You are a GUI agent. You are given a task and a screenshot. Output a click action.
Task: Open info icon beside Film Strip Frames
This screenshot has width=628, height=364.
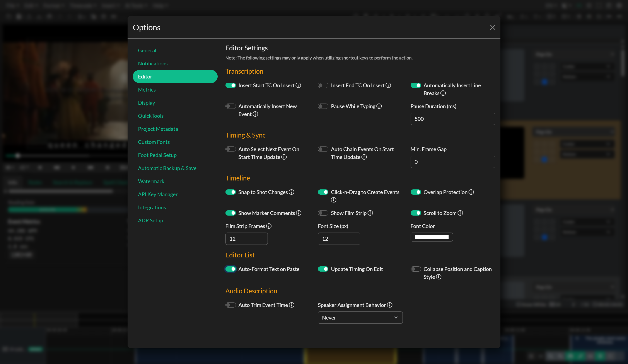click(269, 226)
